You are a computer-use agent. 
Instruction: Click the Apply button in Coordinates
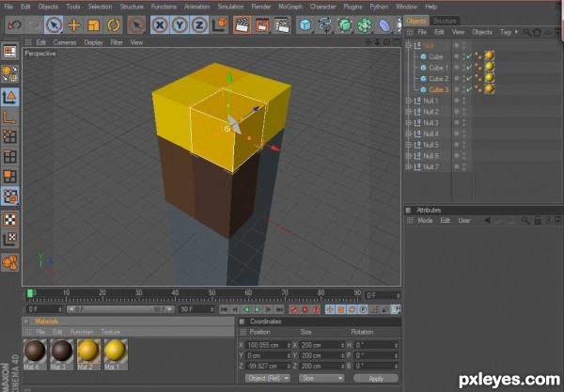[376, 379]
